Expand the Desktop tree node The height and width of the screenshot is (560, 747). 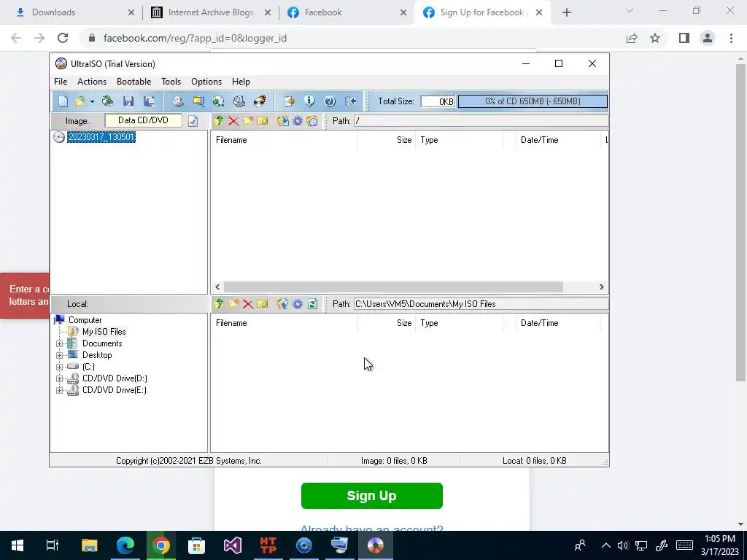pyautogui.click(x=60, y=355)
